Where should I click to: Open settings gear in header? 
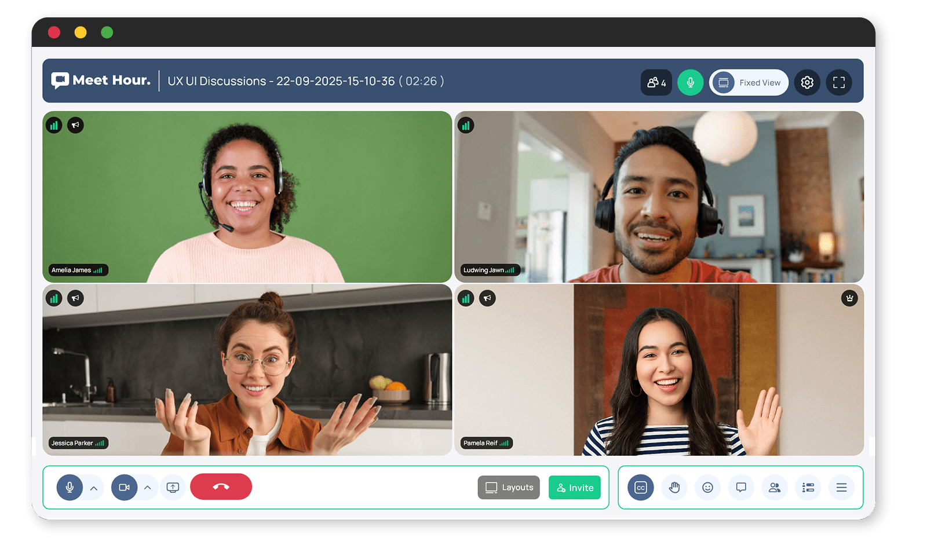tap(807, 82)
